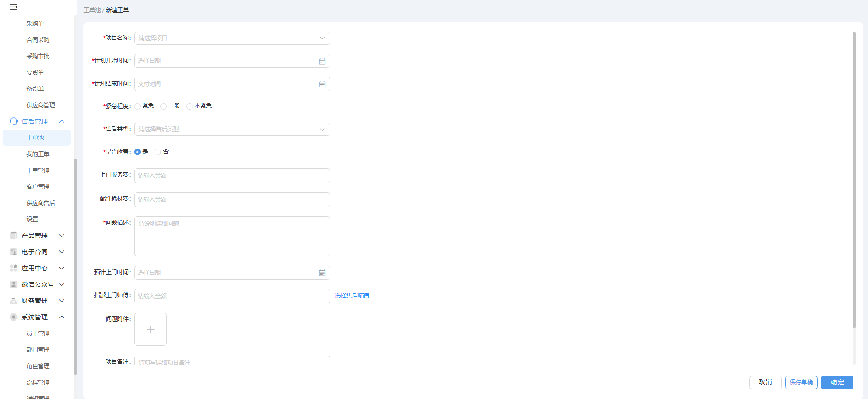Expand the 产品管理 menu chevron
This screenshot has width=868, height=399.
pyautogui.click(x=62, y=236)
